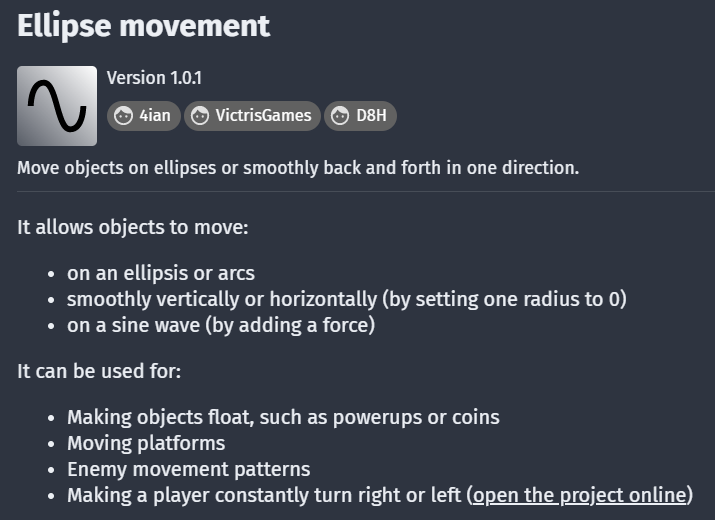Image resolution: width=715 pixels, height=520 pixels.
Task: Click the 'Making objects float' bullet
Action: pos(283,418)
